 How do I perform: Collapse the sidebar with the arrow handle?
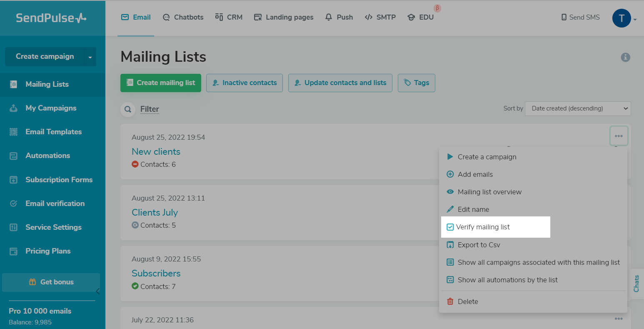point(98,291)
